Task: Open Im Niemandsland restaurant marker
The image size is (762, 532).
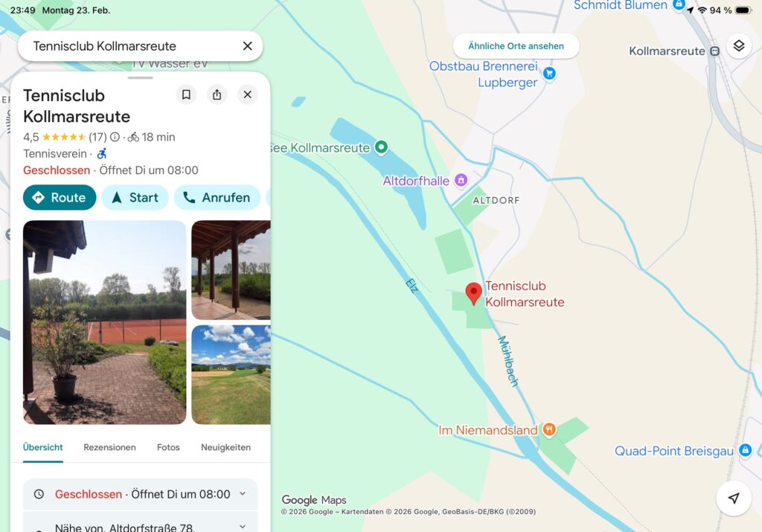Action: [549, 429]
